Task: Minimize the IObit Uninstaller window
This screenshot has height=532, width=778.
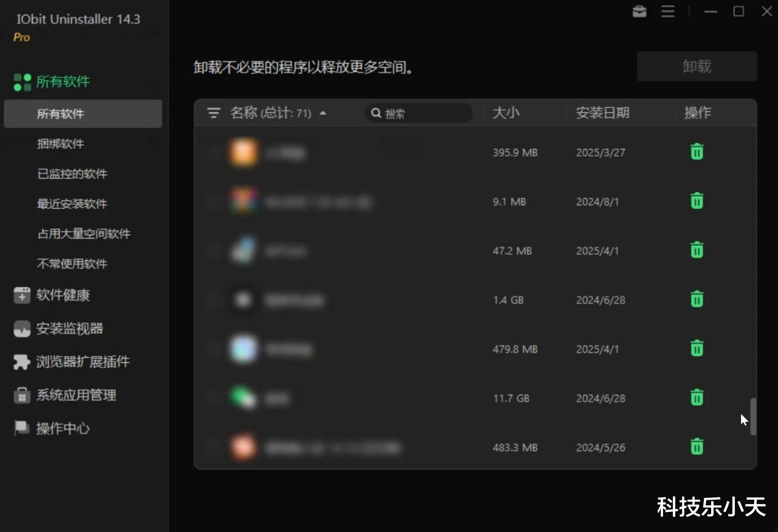Action: [711, 12]
